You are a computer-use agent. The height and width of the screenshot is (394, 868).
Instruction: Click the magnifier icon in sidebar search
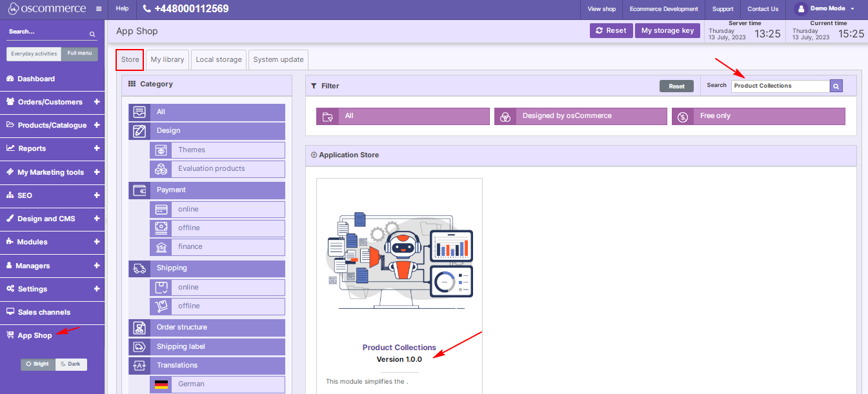(x=92, y=34)
